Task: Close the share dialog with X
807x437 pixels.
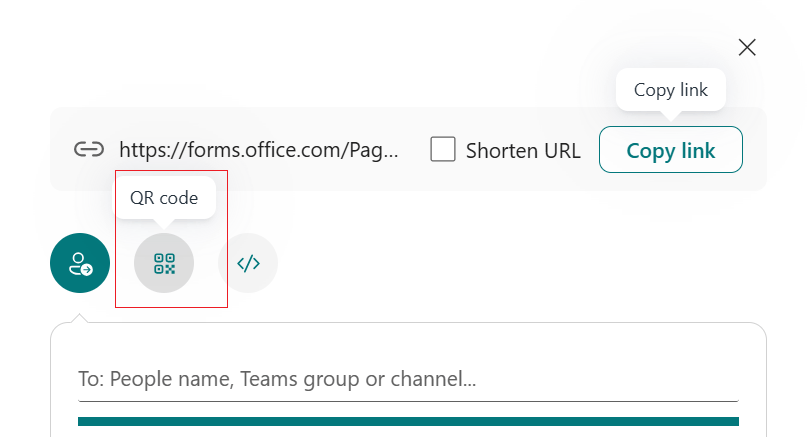Action: pyautogui.click(x=747, y=47)
